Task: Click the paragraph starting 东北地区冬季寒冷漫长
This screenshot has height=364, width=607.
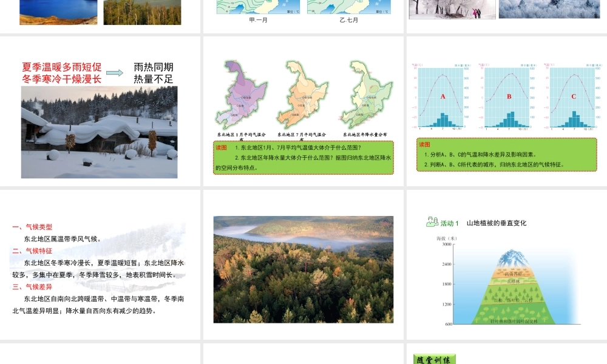Action: click(x=98, y=269)
